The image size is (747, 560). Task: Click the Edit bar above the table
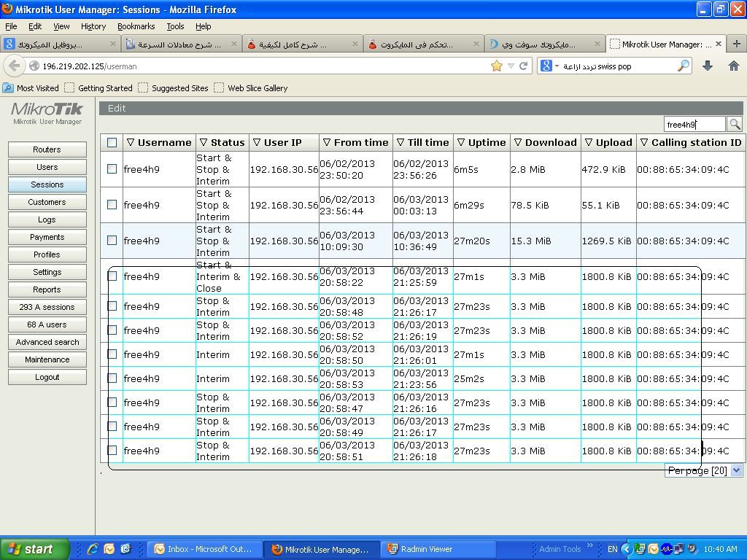point(421,108)
